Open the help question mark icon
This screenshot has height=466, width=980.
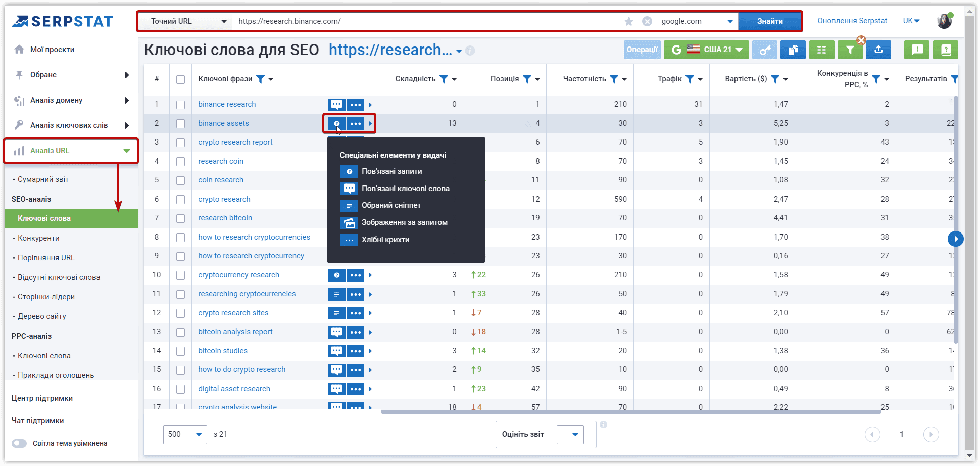tap(946, 50)
